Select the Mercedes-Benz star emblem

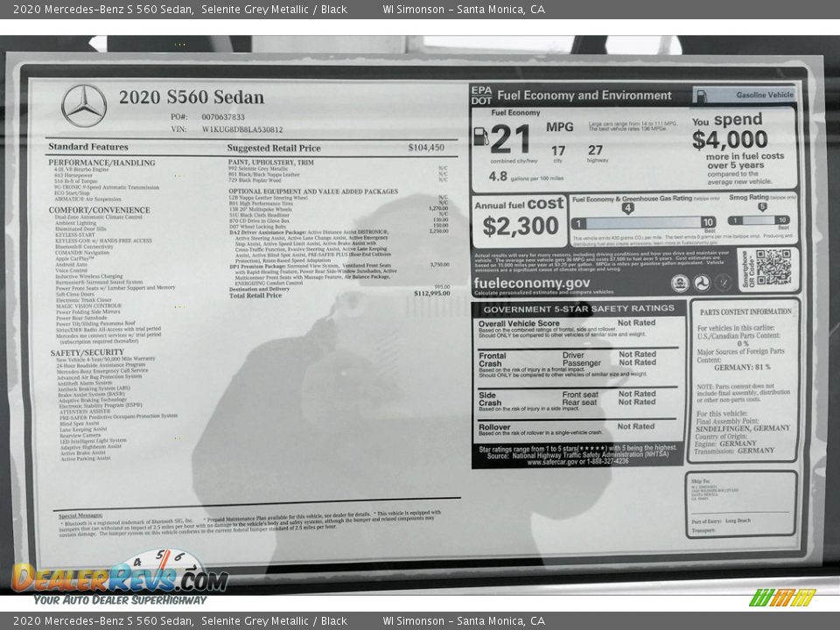81,104
